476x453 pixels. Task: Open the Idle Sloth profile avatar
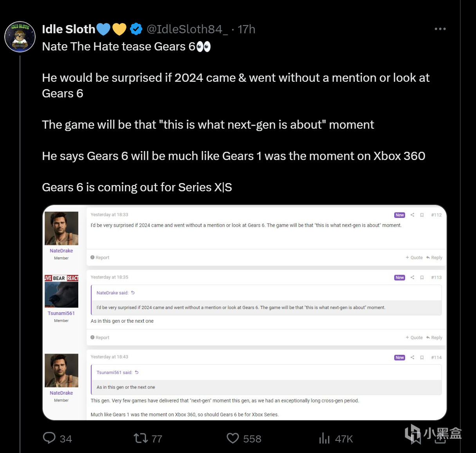[x=20, y=37]
